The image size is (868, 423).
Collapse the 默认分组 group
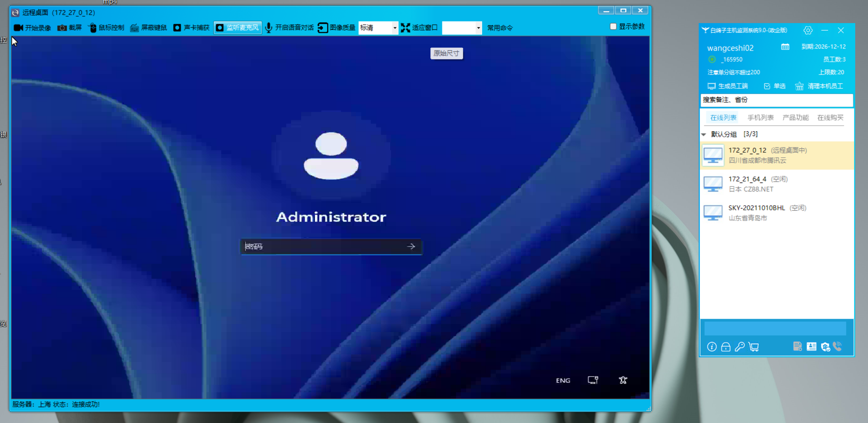pyautogui.click(x=704, y=134)
